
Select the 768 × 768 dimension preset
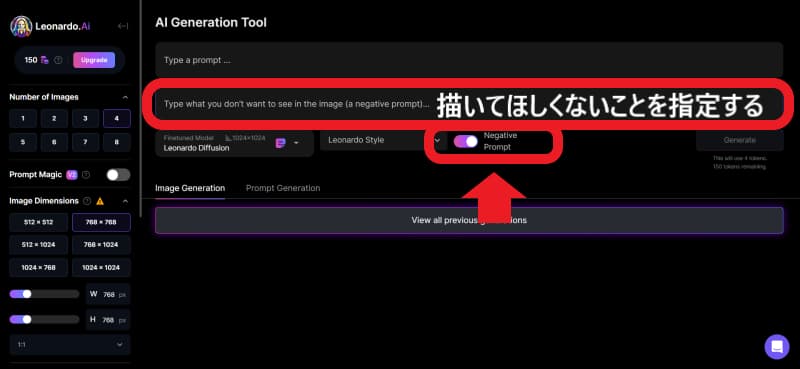pyautogui.click(x=101, y=223)
